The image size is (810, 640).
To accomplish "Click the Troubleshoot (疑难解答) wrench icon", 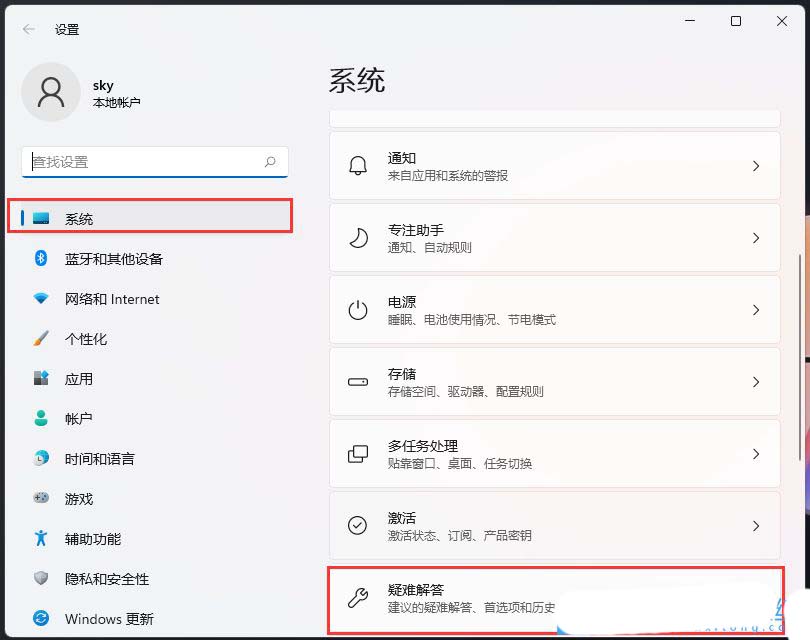I will click(358, 598).
